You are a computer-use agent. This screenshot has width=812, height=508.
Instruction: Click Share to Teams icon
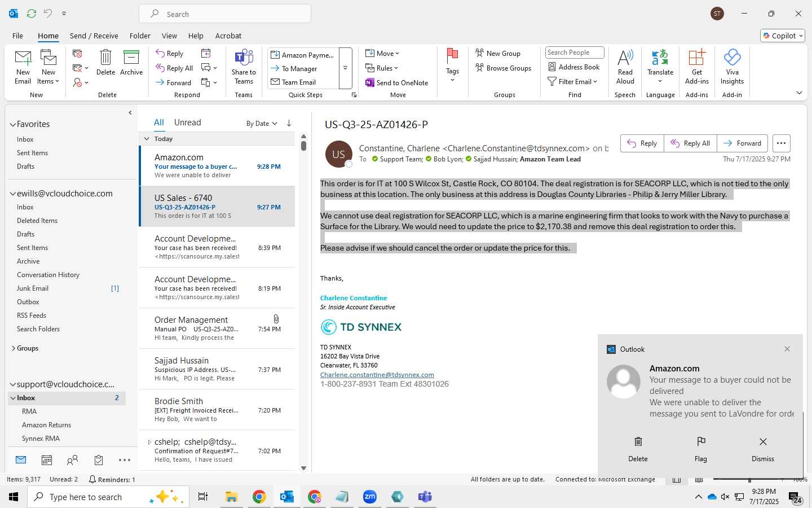pos(244,57)
